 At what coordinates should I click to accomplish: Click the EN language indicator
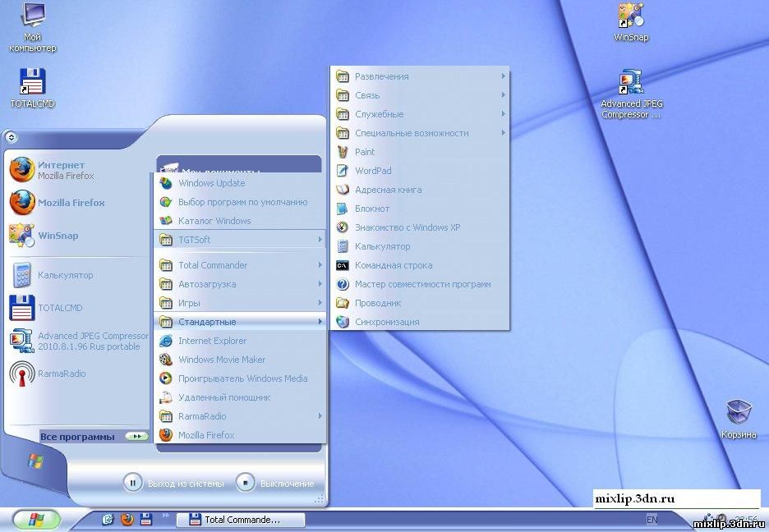coord(652,520)
